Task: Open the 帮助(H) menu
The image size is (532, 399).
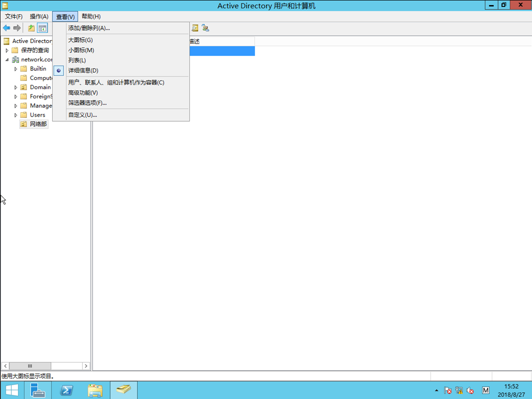Action: [x=91, y=17]
